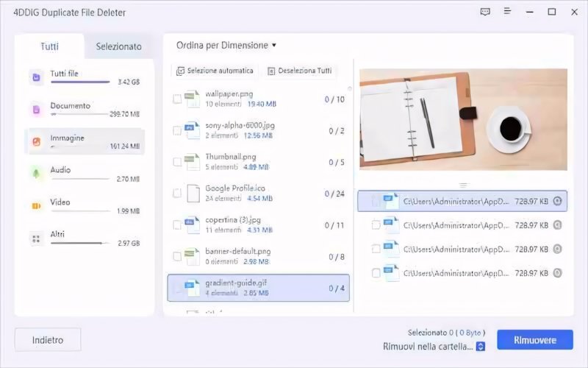
Task: Click the gradient-guide.gif file icon
Action: 193,288
